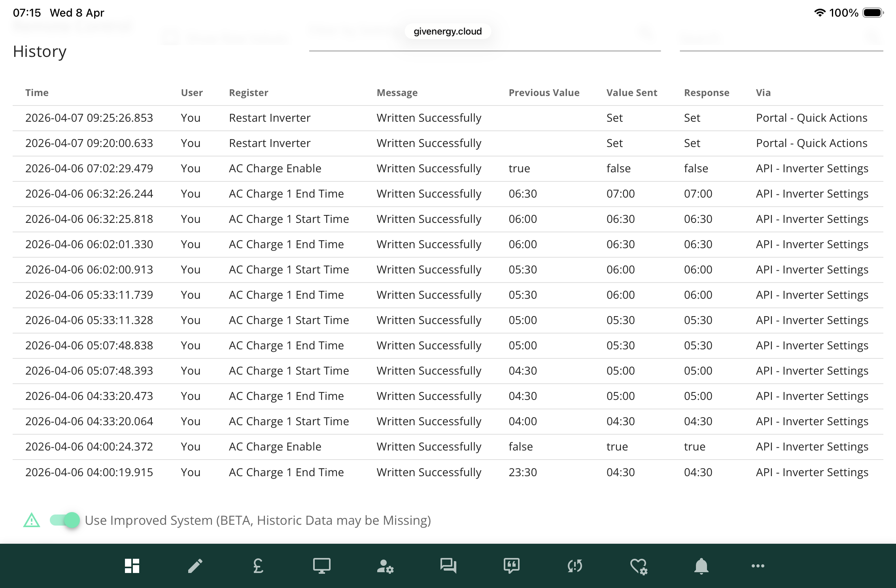Select timestamp 2026-04-06 05:33:11.328
Viewport: 896px width, 588px height.
(x=89, y=320)
